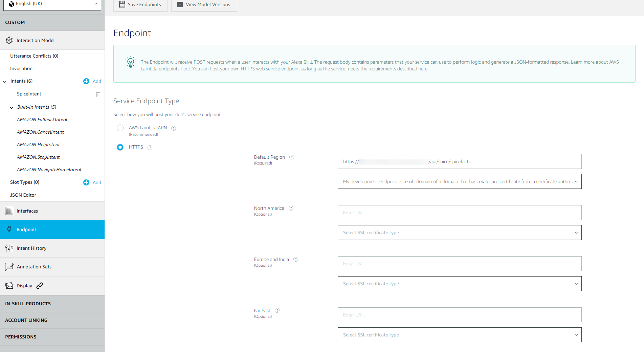Open JSON Editor in sidebar
The image size is (644, 352).
pyautogui.click(x=23, y=195)
